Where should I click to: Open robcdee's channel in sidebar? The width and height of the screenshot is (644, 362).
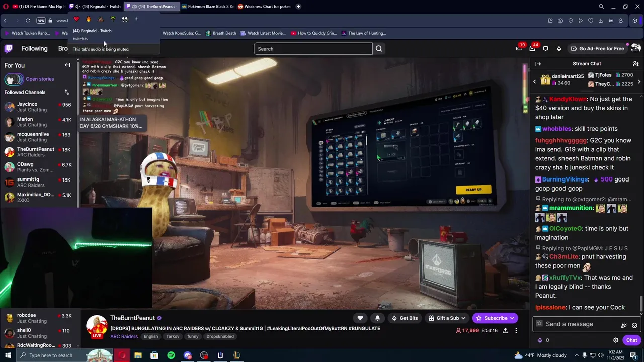click(38, 318)
